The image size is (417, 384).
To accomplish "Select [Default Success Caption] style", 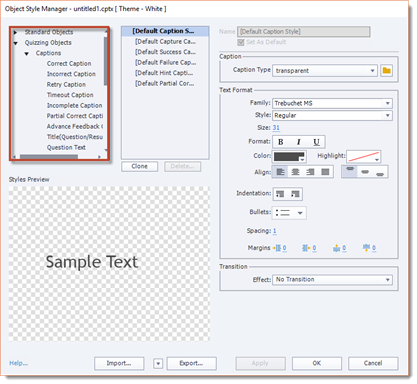I will [x=165, y=52].
